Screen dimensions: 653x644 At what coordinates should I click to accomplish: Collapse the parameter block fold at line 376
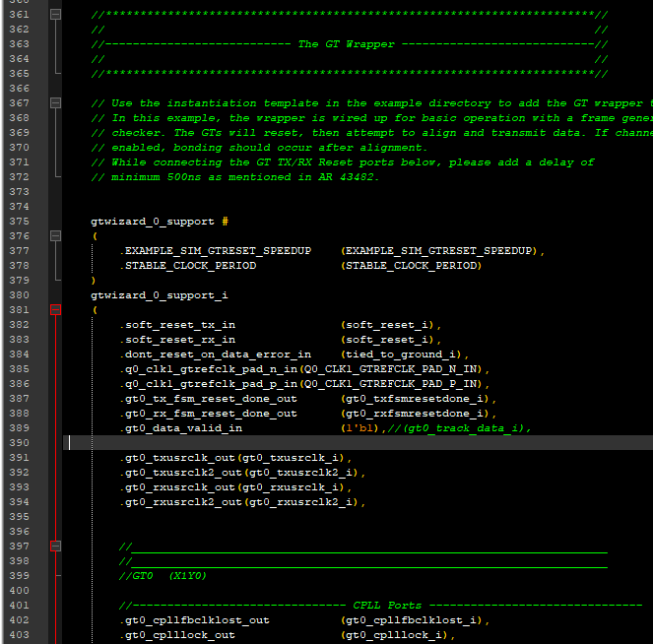[x=55, y=236]
